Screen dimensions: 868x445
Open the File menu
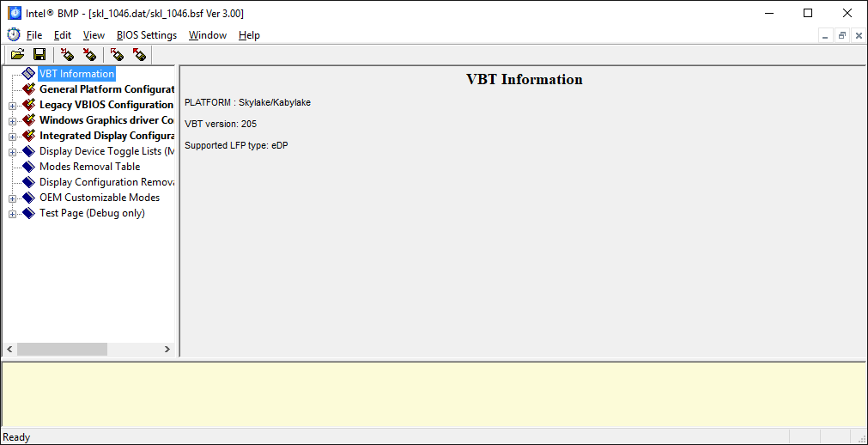click(34, 35)
